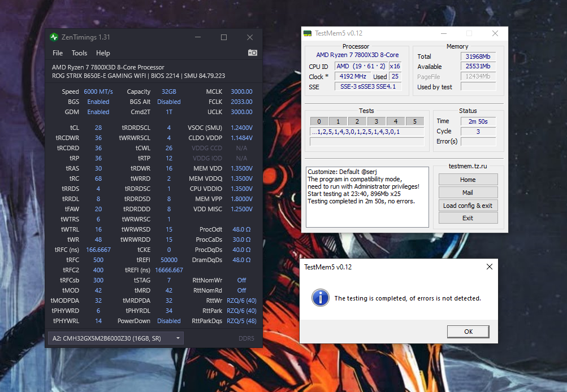567x392 pixels.
Task: Click the RttParkDqs value RZQ/5 (48)
Action: point(241,321)
